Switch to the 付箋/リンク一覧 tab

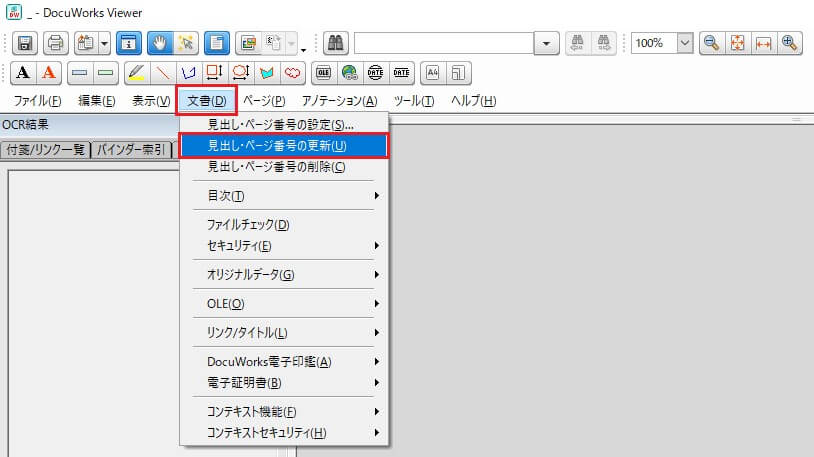[46, 150]
